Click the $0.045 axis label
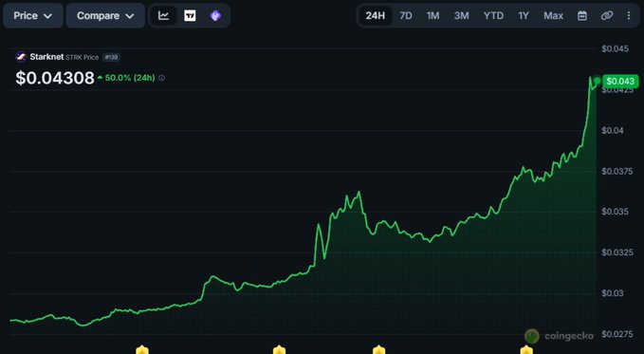 point(615,49)
